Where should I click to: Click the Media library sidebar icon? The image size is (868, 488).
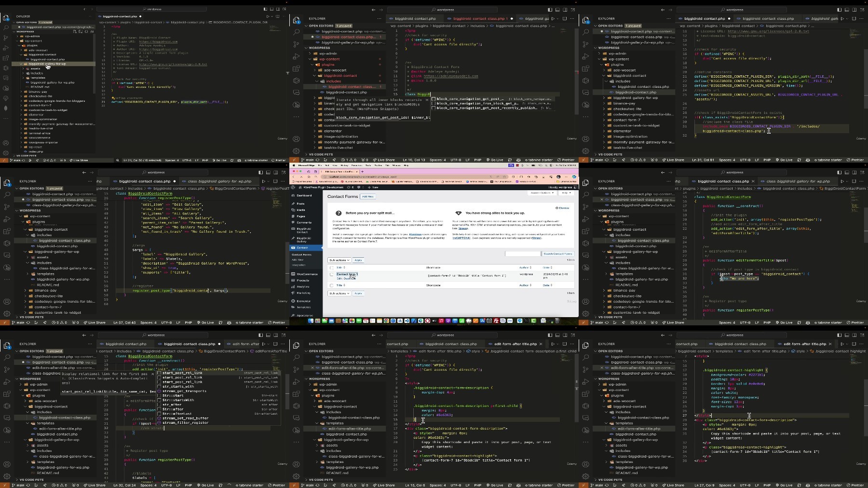pos(293,210)
